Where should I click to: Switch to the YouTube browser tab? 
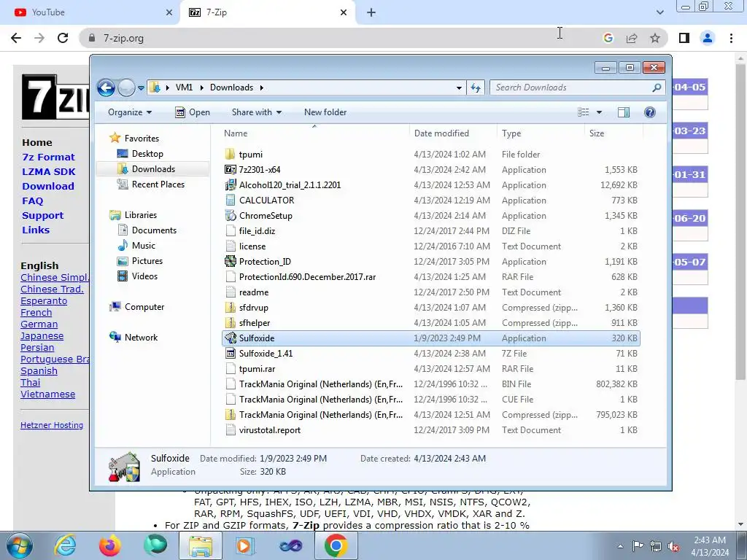pyautogui.click(x=90, y=13)
